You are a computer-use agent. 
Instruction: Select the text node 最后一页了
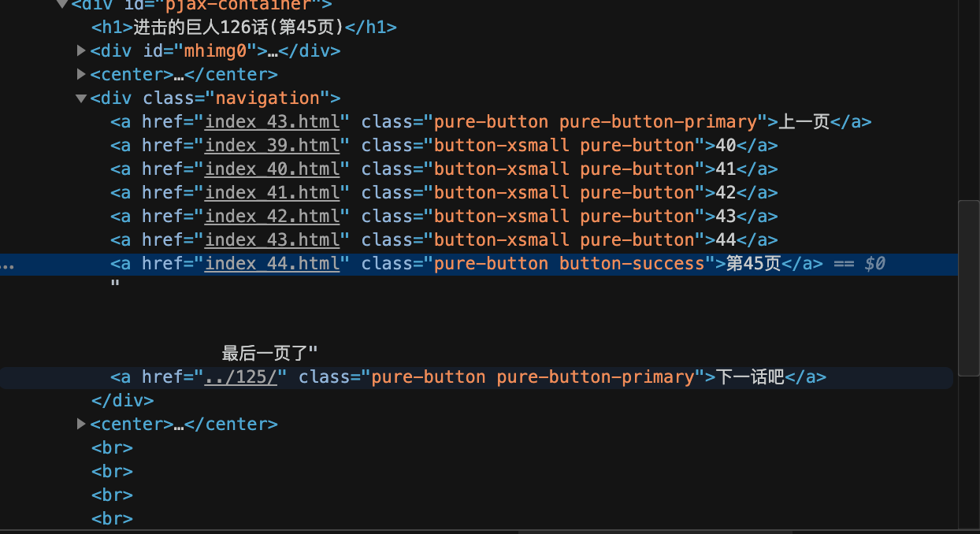265,352
